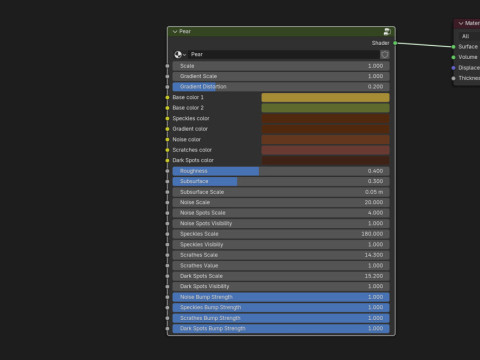Click the Volume socket on Material Output
This screenshot has height=360, width=480.
[x=453, y=57]
